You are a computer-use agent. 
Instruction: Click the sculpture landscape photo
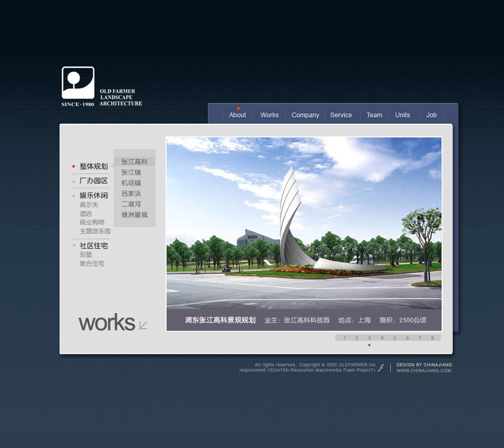[x=304, y=223]
